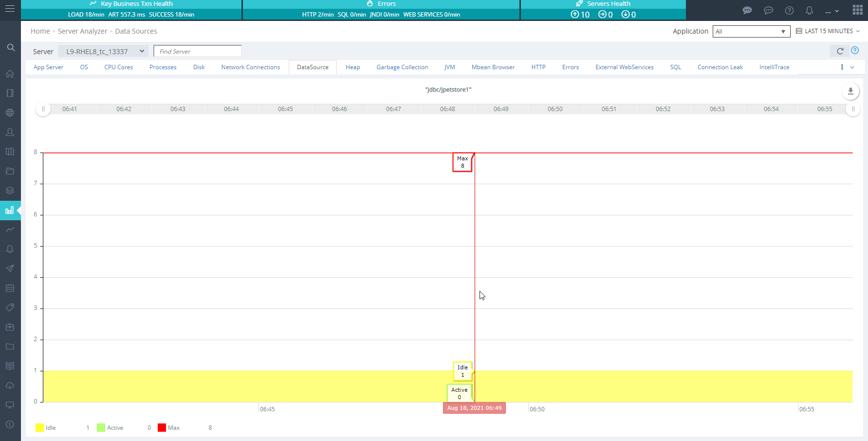Download the jdbc/jpetstore1 chart
The image size is (868, 441).
coord(850,91)
